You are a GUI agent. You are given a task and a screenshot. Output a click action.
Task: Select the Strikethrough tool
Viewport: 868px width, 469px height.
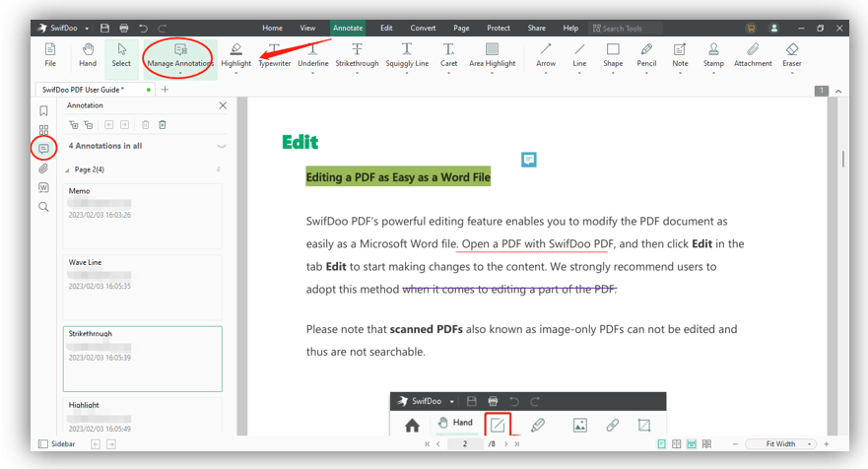[357, 55]
